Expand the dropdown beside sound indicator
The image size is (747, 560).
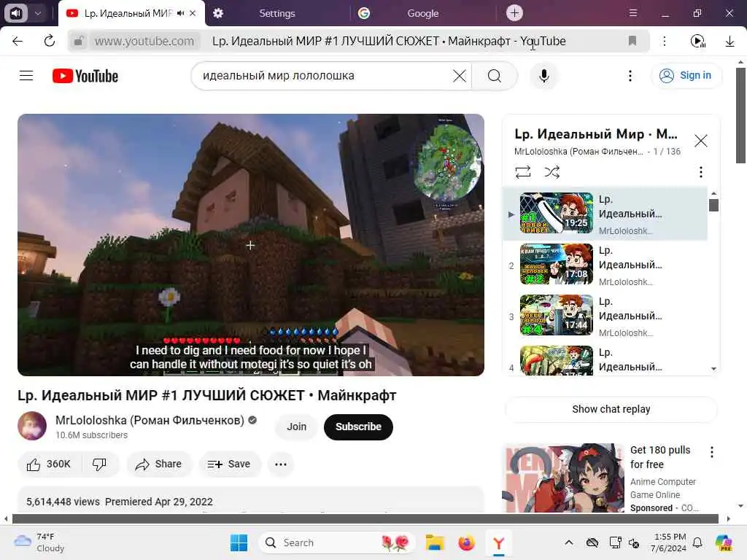[38, 13]
